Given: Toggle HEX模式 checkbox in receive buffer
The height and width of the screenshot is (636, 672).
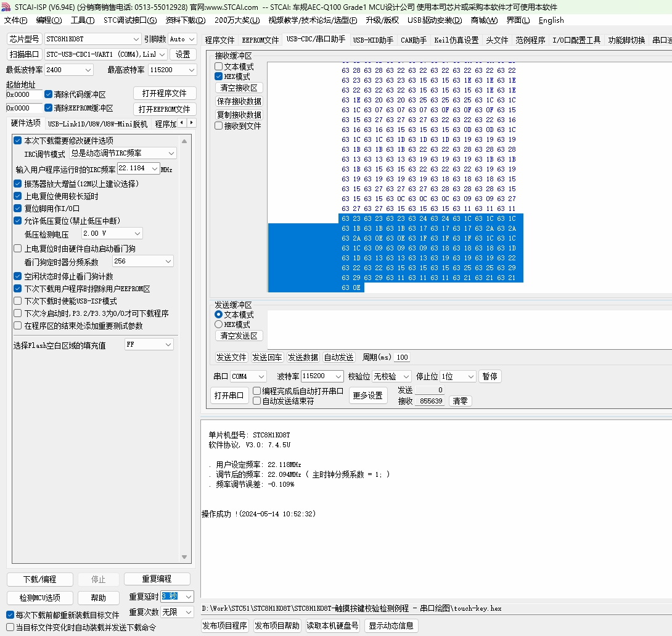Looking at the screenshot, I should (219, 76).
